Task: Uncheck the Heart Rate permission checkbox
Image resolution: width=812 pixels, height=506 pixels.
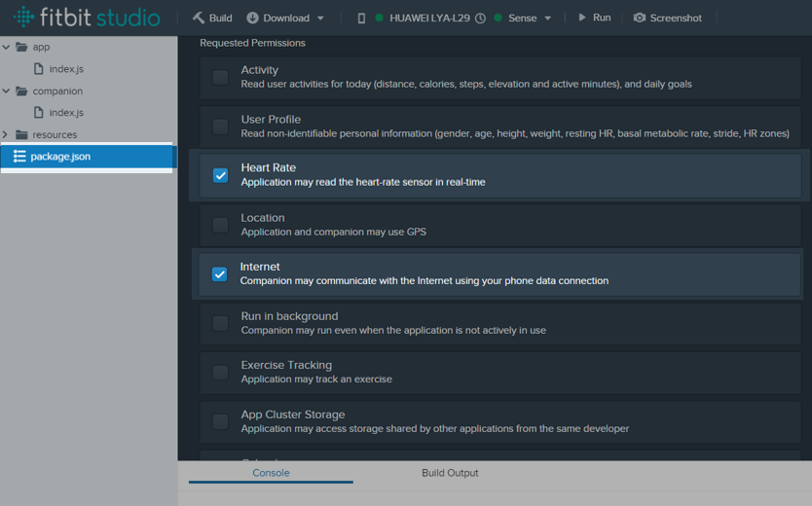Action: point(221,175)
